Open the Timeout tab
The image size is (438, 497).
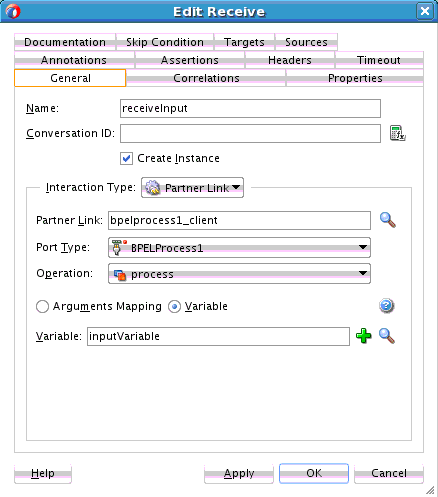[x=379, y=60]
